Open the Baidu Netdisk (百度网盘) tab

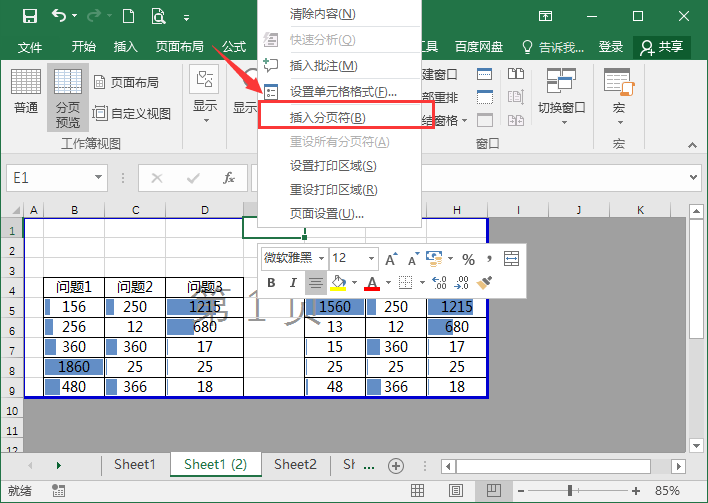[479, 47]
